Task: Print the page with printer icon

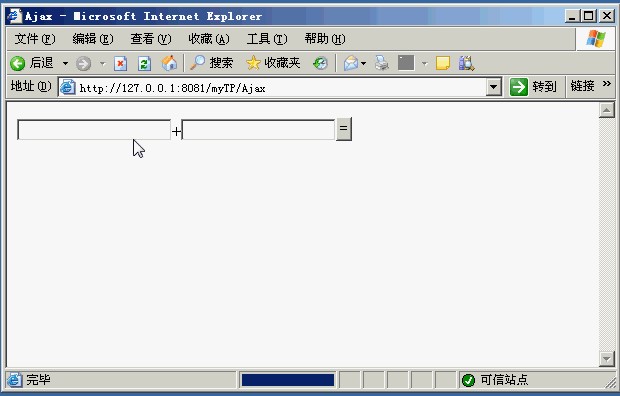Action: tap(382, 63)
